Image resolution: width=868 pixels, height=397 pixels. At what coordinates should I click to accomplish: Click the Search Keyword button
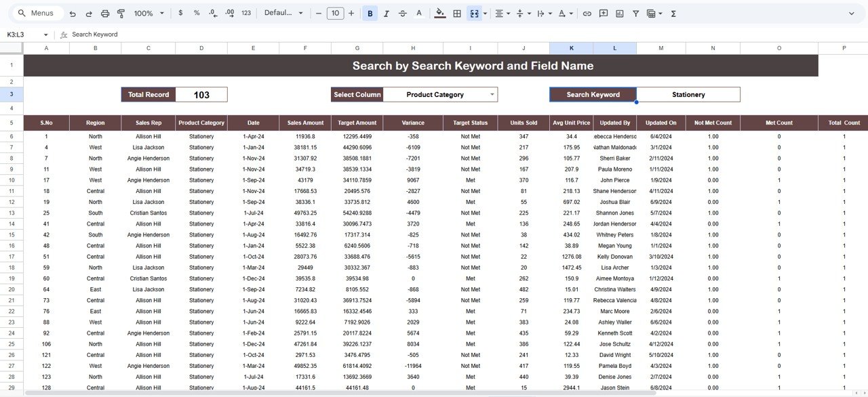point(592,94)
